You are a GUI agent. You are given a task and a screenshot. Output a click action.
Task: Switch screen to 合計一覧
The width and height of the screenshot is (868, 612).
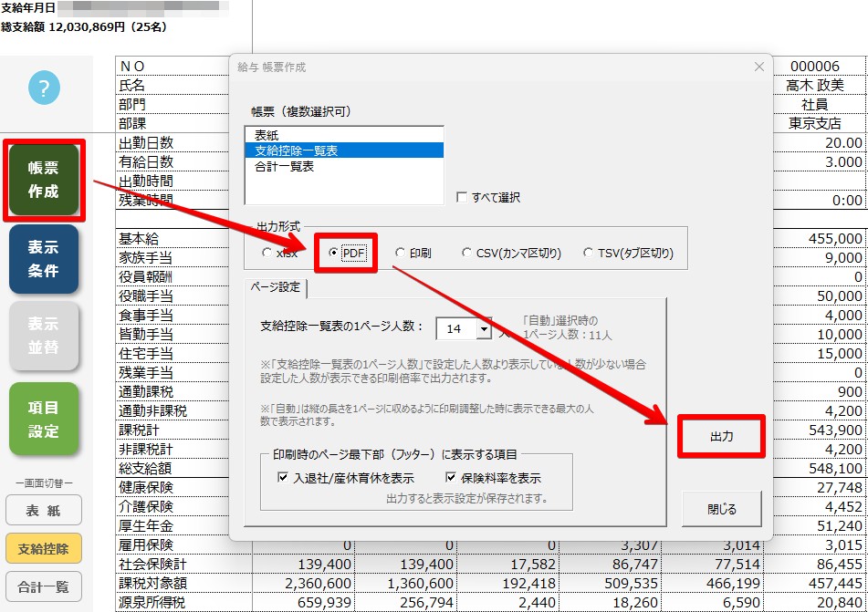tap(44, 586)
